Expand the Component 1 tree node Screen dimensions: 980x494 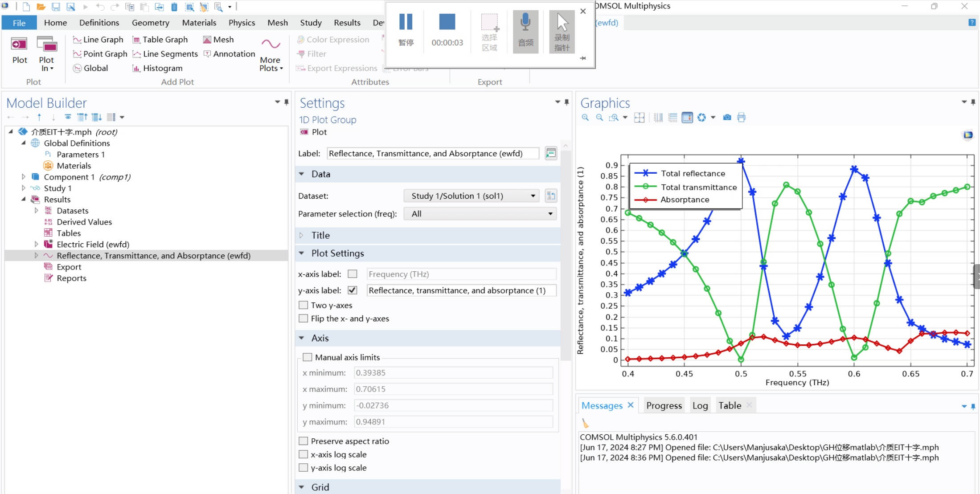pyautogui.click(x=24, y=177)
